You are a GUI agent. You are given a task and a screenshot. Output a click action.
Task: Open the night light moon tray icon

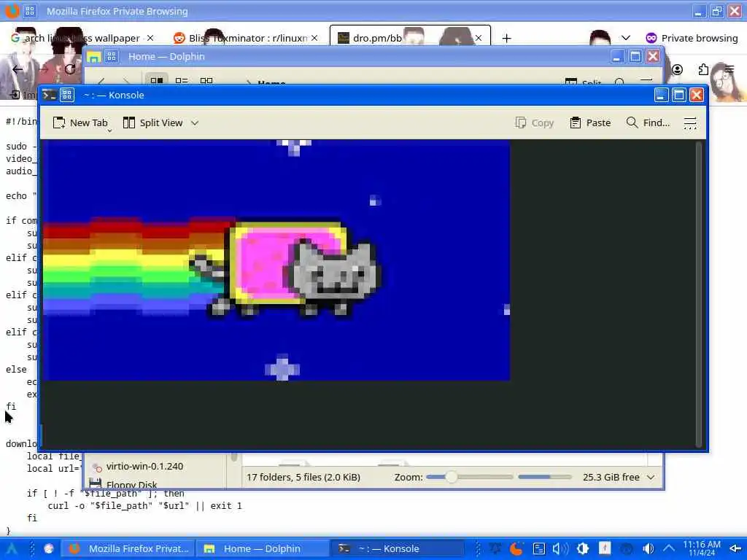(516, 548)
